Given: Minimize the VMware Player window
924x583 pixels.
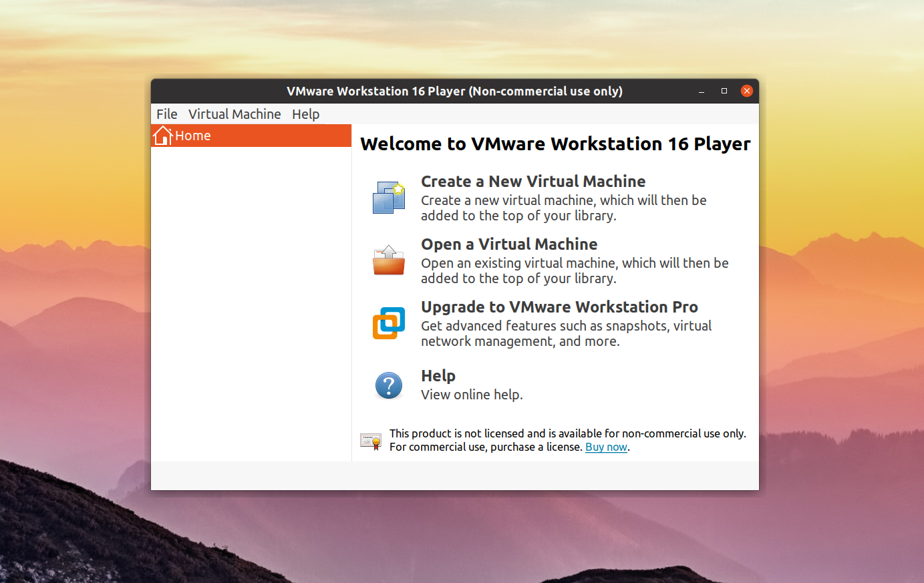Looking at the screenshot, I should [702, 91].
